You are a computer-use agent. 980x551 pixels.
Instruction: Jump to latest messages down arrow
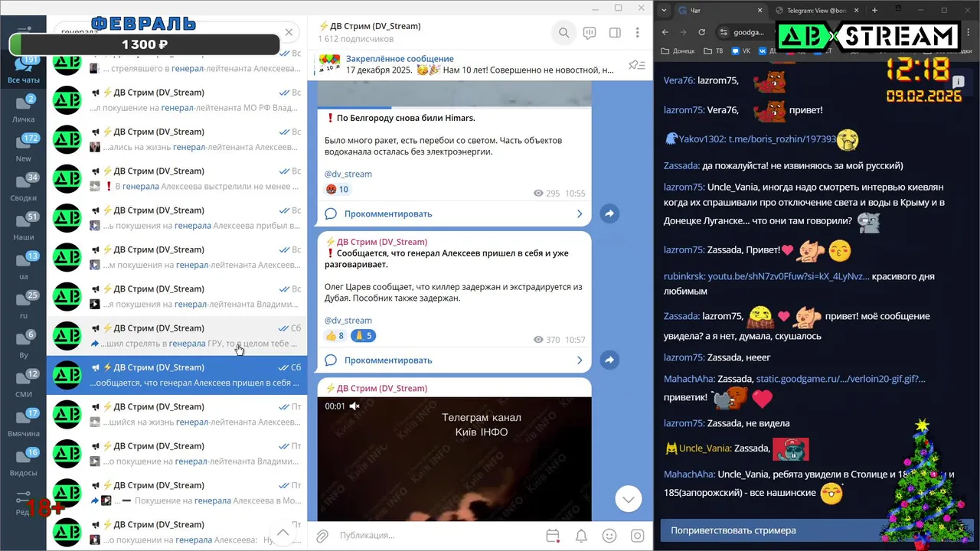628,499
